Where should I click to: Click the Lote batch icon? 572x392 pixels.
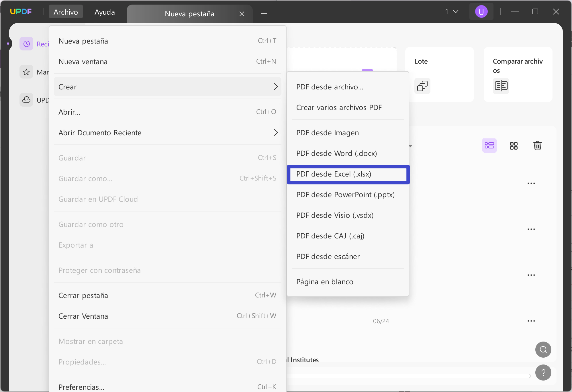[422, 86]
